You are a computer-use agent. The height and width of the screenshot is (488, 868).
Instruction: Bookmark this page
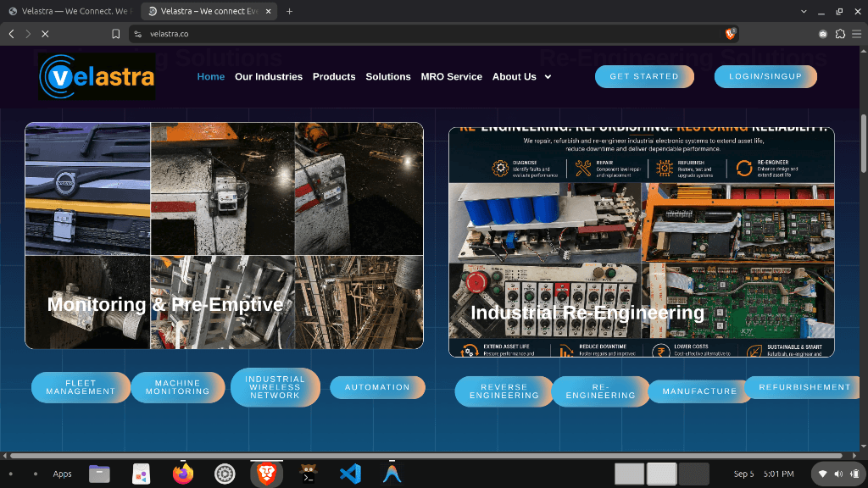(115, 34)
